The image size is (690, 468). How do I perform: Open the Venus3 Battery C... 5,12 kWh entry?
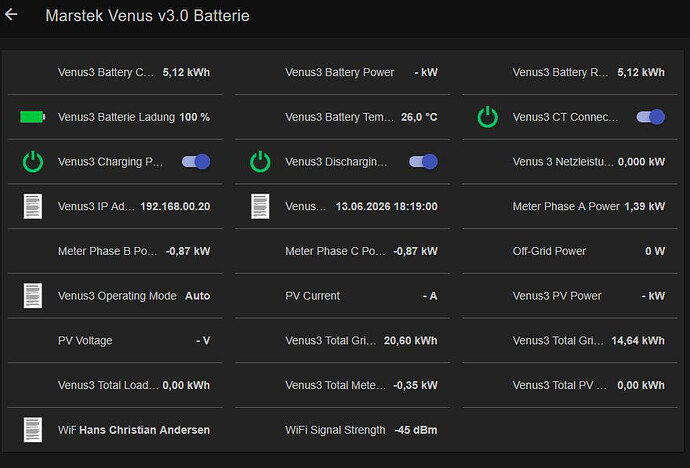[115, 72]
